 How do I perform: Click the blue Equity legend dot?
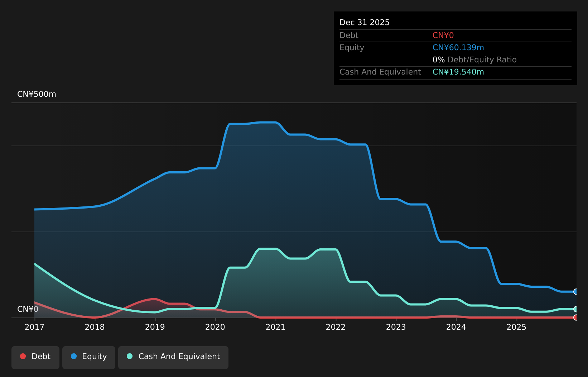74,356
